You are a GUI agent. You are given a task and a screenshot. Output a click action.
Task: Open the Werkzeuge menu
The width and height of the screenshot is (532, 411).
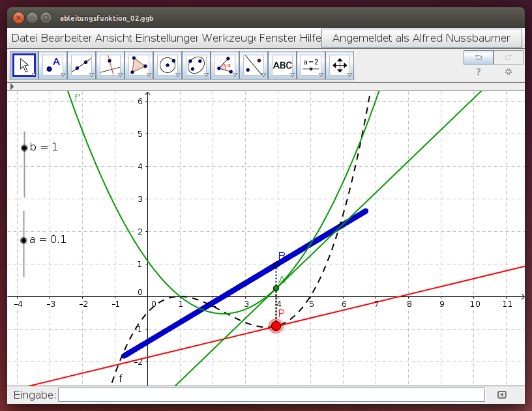tap(229, 38)
